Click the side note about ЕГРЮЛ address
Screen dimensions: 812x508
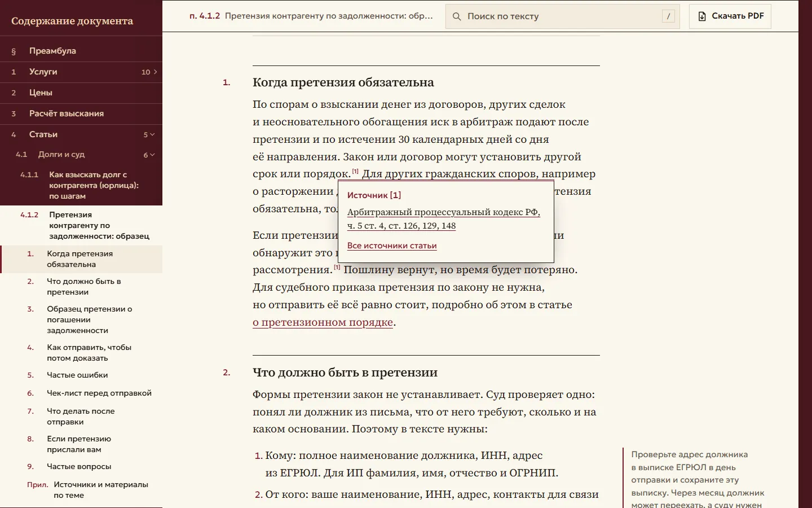click(698, 479)
